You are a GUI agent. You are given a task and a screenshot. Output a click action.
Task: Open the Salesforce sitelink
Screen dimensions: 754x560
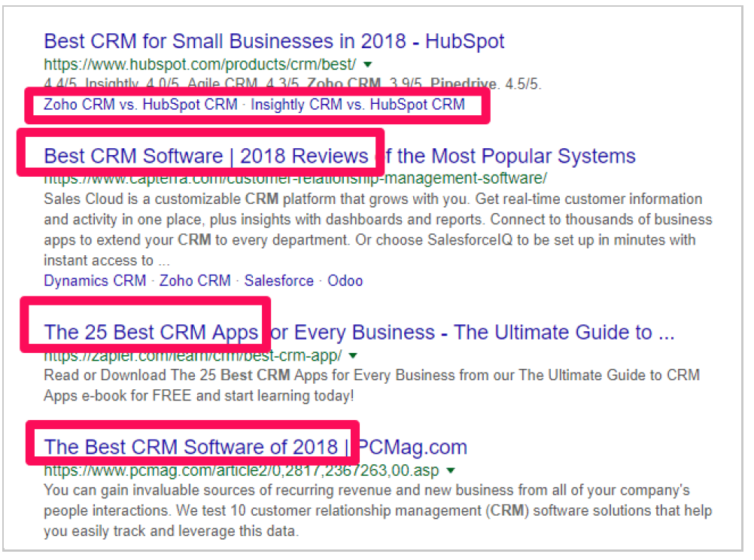click(x=279, y=281)
